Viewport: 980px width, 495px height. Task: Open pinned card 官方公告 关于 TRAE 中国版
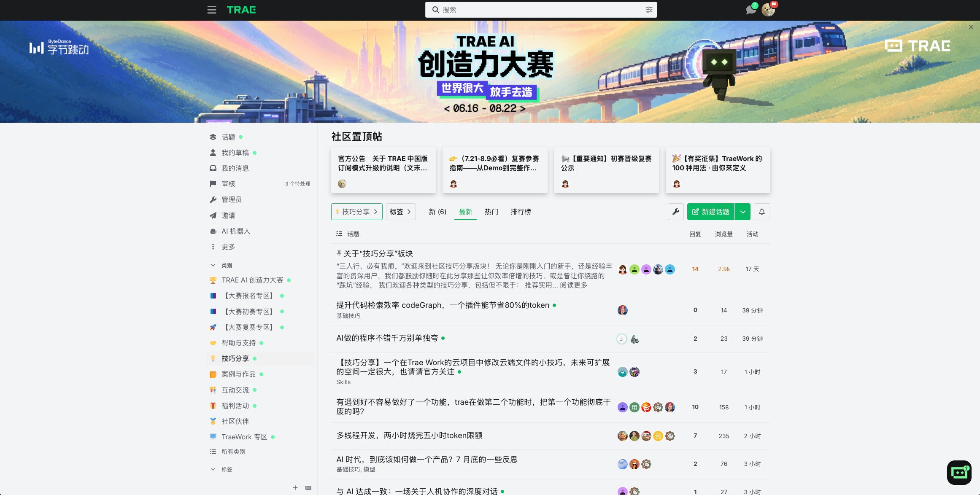coord(383,170)
